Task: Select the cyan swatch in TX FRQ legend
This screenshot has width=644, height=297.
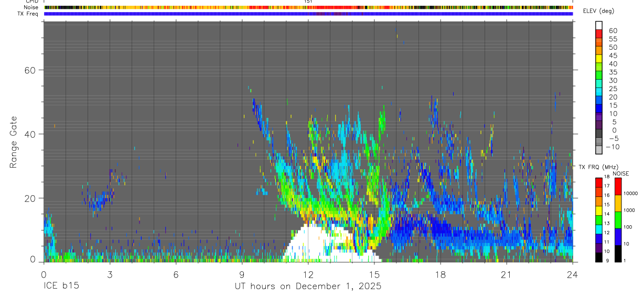Action: coord(599,229)
